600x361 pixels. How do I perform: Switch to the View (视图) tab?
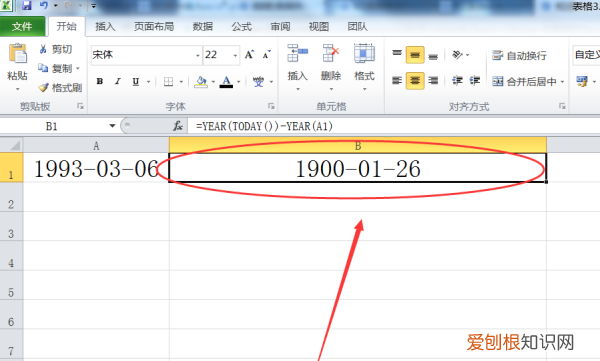point(319,26)
